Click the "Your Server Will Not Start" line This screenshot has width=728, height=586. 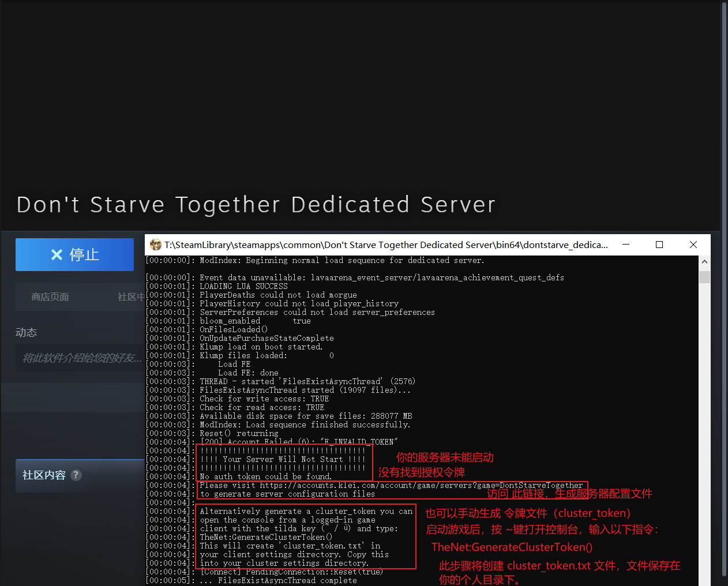(x=283, y=460)
